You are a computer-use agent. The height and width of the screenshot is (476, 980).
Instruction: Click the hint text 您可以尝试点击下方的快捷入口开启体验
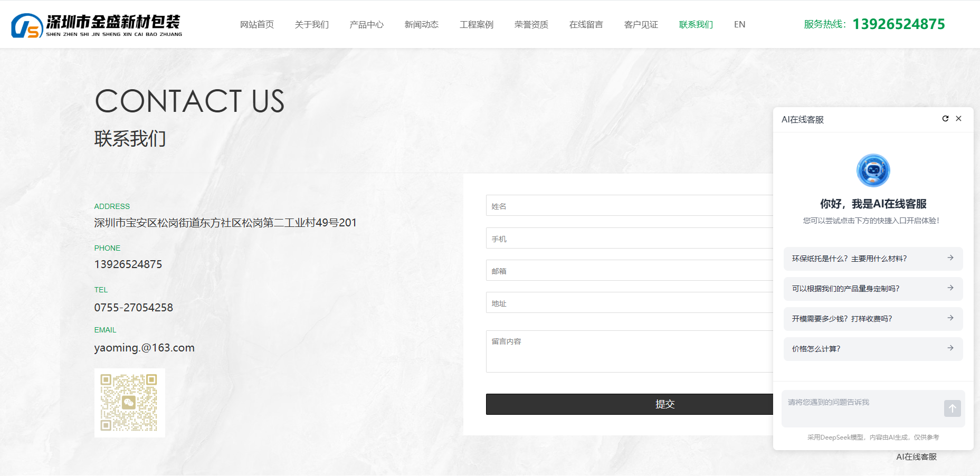pyautogui.click(x=871, y=221)
